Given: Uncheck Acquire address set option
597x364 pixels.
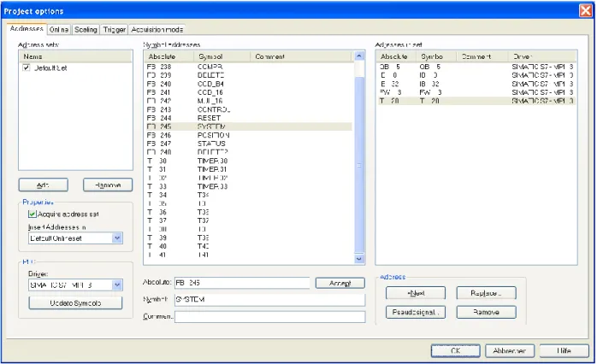Looking at the screenshot, I should (x=32, y=214).
